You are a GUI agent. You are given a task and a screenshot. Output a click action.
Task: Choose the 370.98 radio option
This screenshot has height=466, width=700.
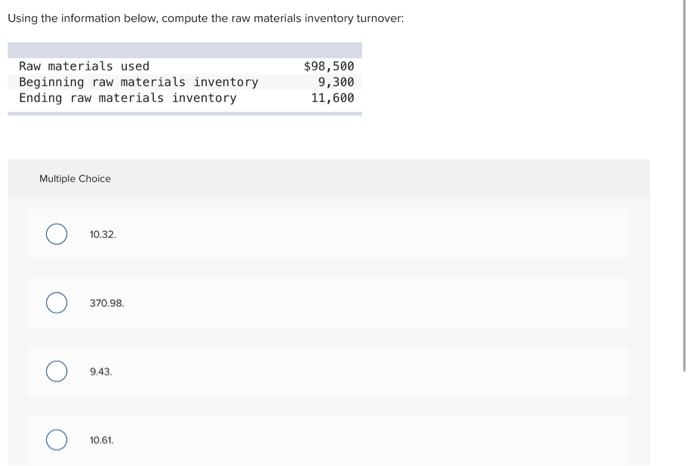57,303
